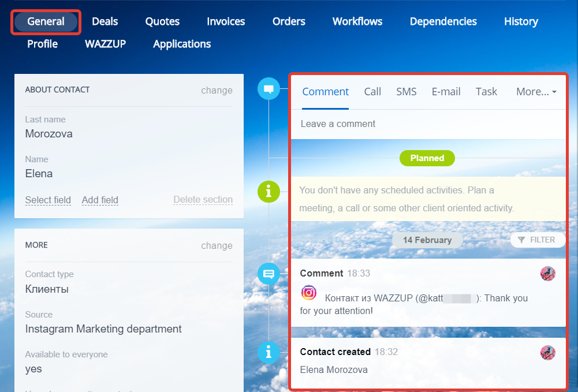Open the user avatar on Contact created entry
Viewport: 578px width, 392px height.
(547, 353)
